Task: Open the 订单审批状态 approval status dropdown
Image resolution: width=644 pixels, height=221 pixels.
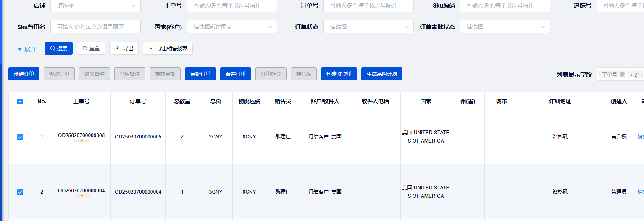Action: (505, 27)
